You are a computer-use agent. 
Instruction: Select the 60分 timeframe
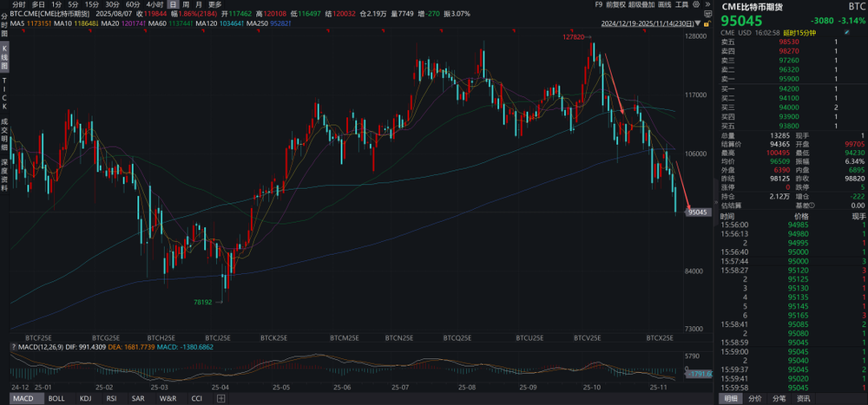[x=133, y=4]
